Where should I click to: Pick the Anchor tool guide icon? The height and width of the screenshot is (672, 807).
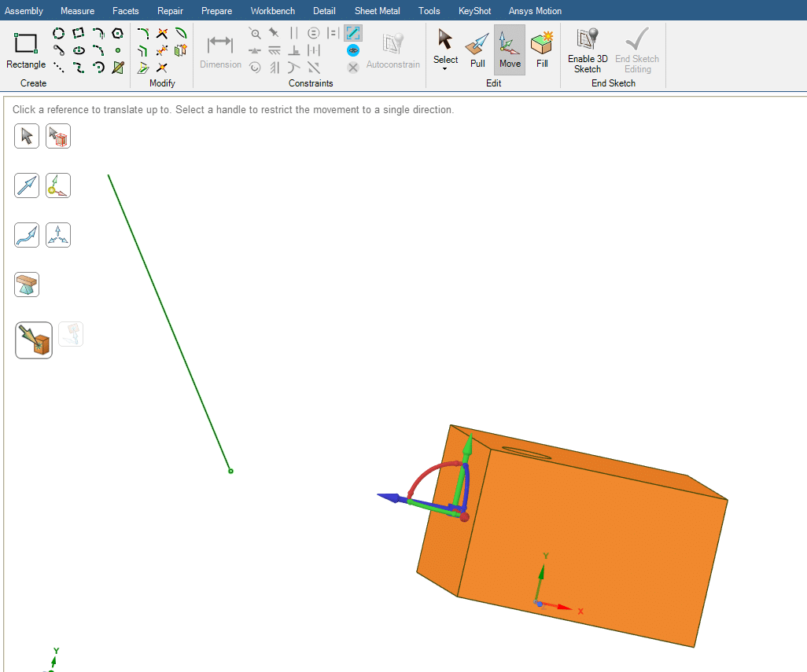click(x=58, y=185)
